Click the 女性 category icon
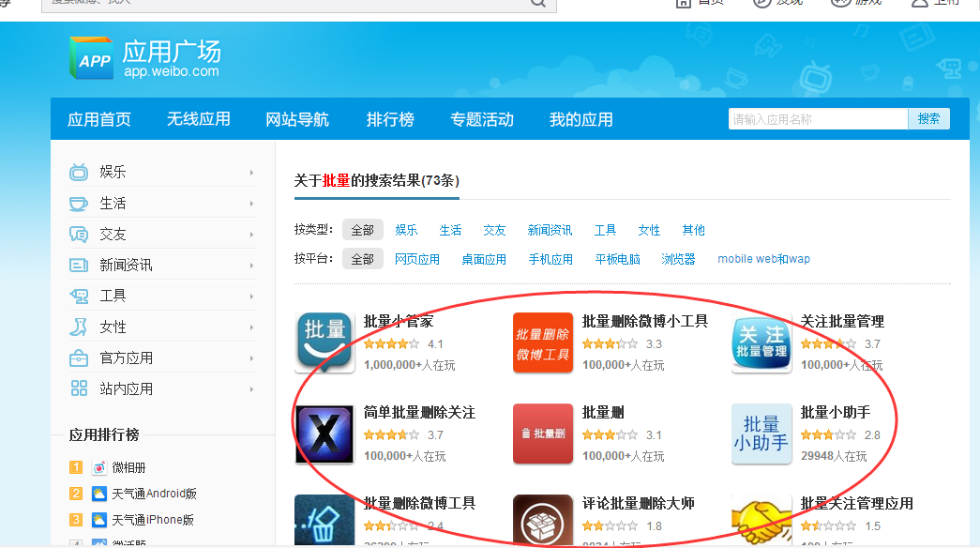The height and width of the screenshot is (548, 980). [79, 327]
